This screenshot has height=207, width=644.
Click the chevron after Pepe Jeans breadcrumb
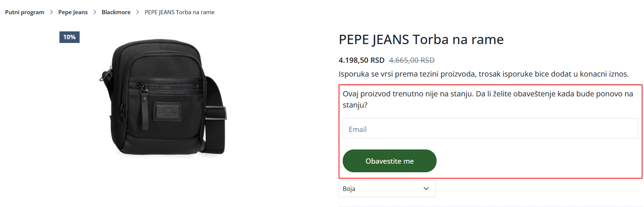(95, 12)
